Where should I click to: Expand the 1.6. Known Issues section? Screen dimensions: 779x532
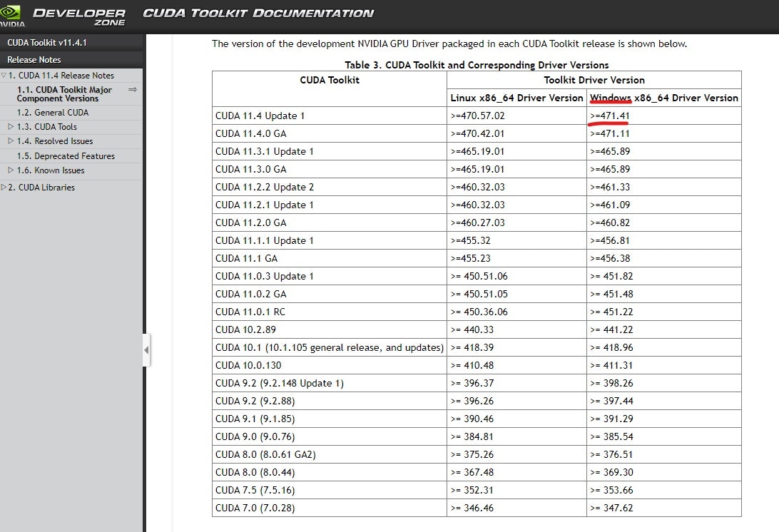(11, 170)
